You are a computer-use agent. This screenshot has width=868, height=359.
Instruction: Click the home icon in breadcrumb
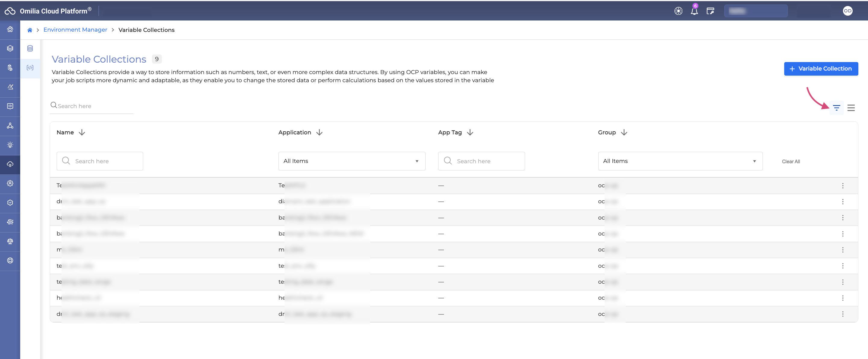[30, 30]
